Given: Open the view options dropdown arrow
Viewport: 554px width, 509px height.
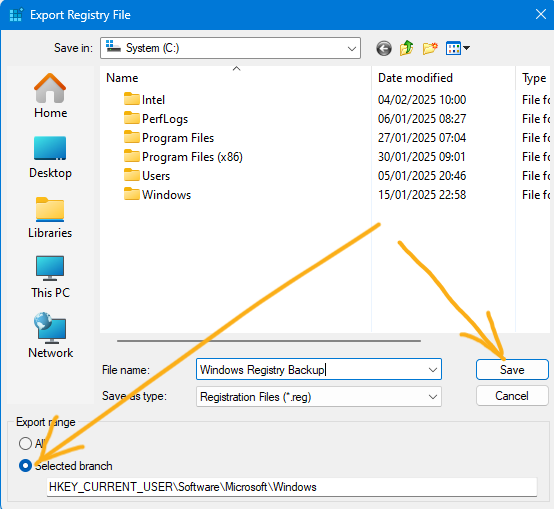Looking at the screenshot, I should tap(467, 48).
